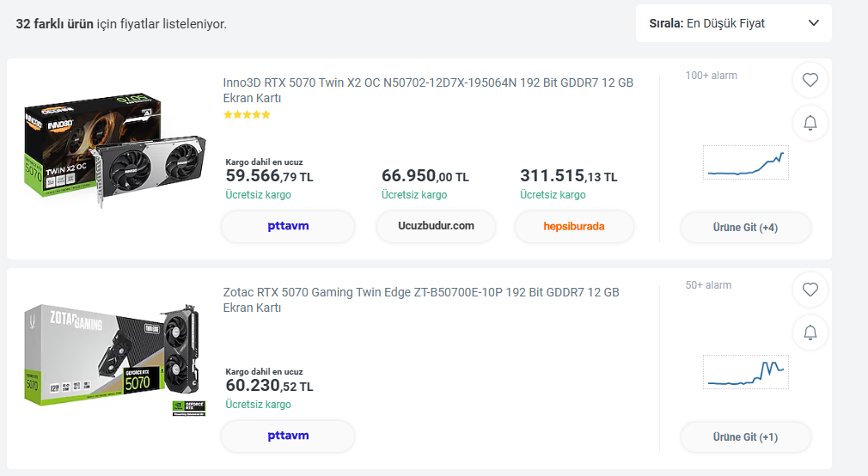This screenshot has height=476, width=868.
Task: View the Inno3D Twin X2 OC product image
Action: point(114,150)
